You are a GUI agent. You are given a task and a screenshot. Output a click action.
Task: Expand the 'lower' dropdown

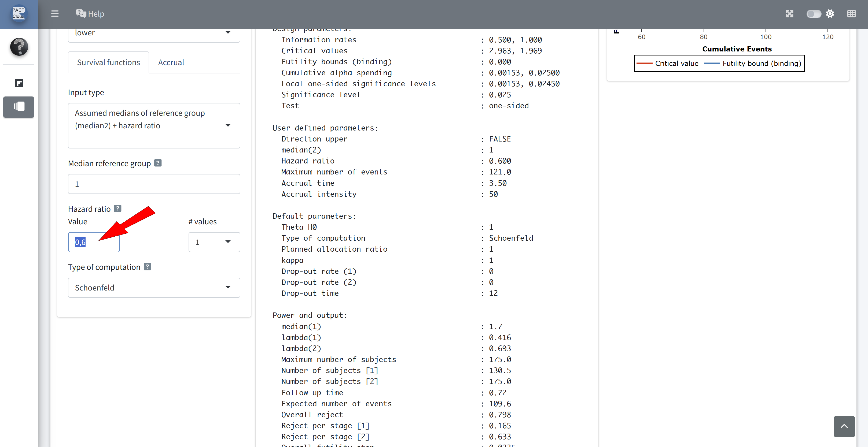pyautogui.click(x=154, y=33)
